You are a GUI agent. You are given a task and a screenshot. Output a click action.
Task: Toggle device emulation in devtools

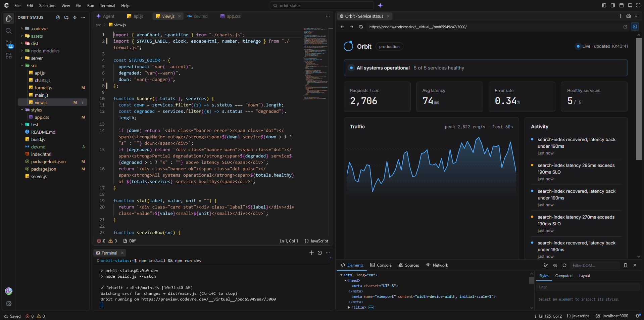click(x=626, y=265)
